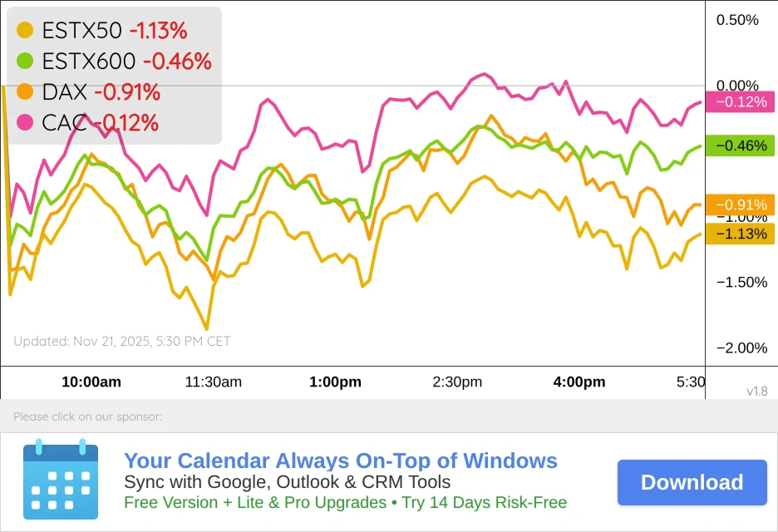778x532 pixels.
Task: Click the 'Updated: Nov 21, 2025' timestamp text
Action: pos(121,341)
